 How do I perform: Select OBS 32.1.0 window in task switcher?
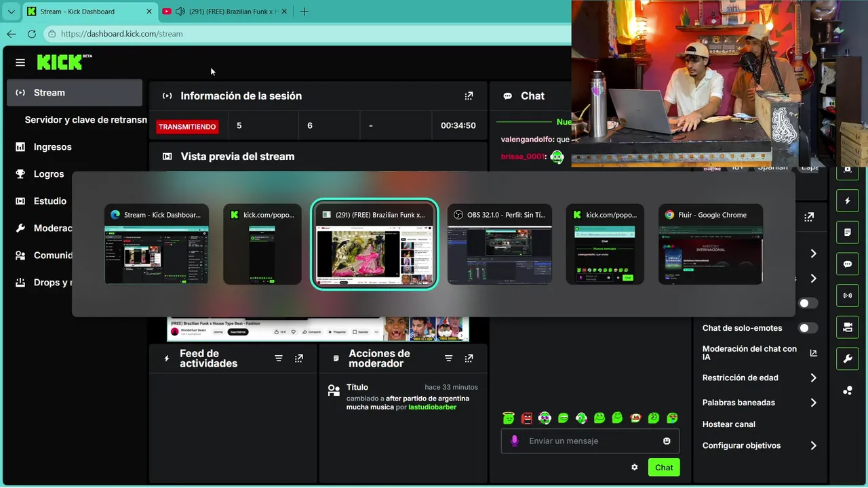(499, 244)
